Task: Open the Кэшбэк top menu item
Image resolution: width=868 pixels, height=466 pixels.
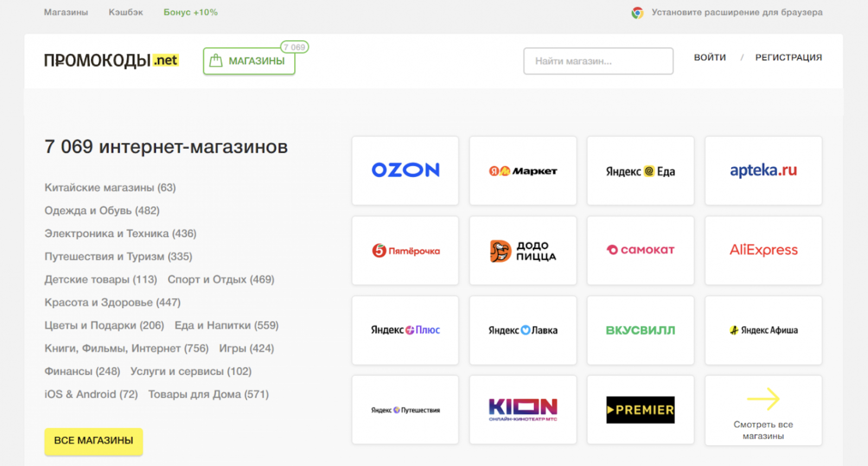Action: (126, 12)
